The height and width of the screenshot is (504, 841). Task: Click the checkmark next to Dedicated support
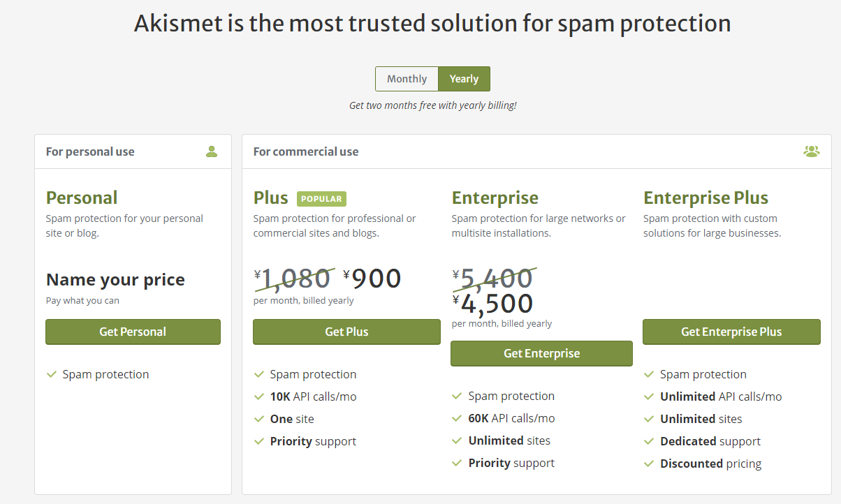coord(649,441)
